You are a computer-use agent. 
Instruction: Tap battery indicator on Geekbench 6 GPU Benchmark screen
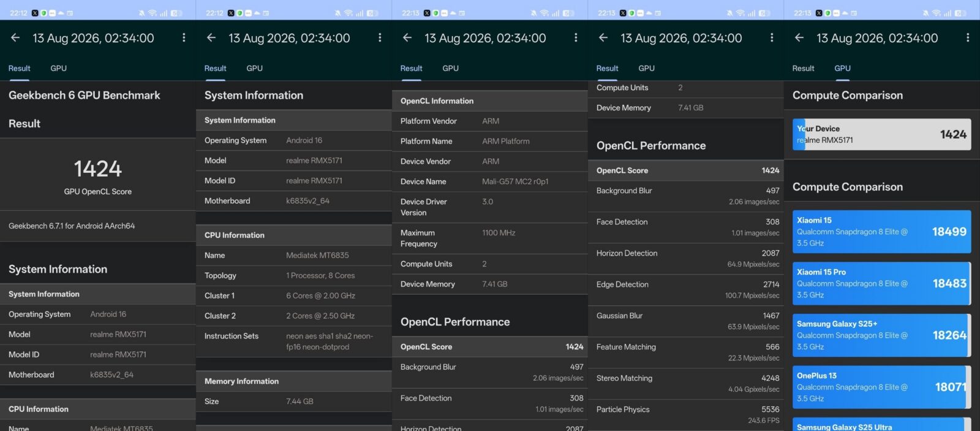[176, 13]
